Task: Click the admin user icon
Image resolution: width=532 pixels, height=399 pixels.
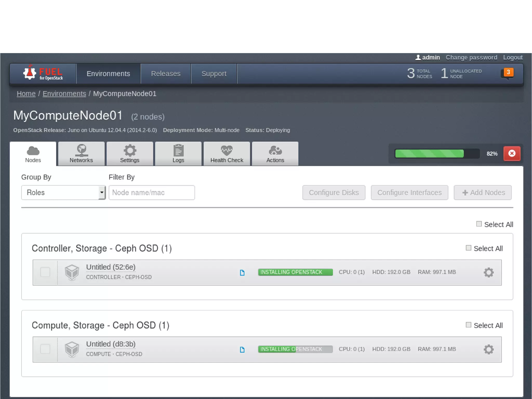Action: click(418, 57)
